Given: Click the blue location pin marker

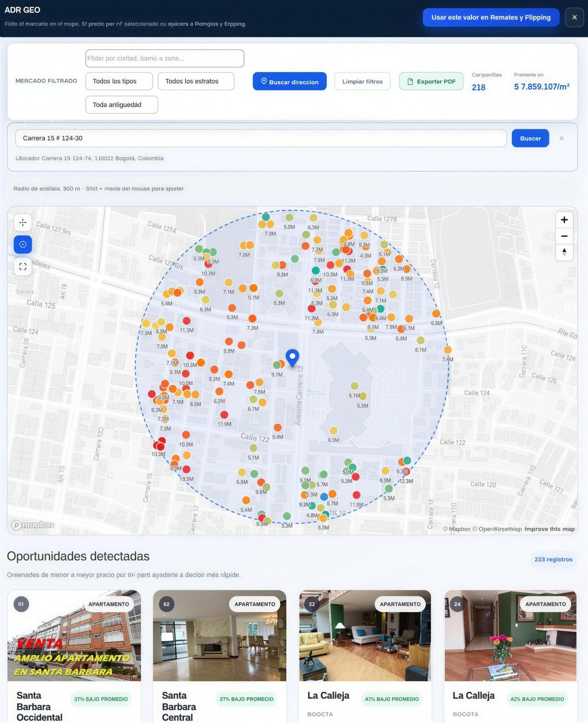Looking at the screenshot, I should point(293,358).
